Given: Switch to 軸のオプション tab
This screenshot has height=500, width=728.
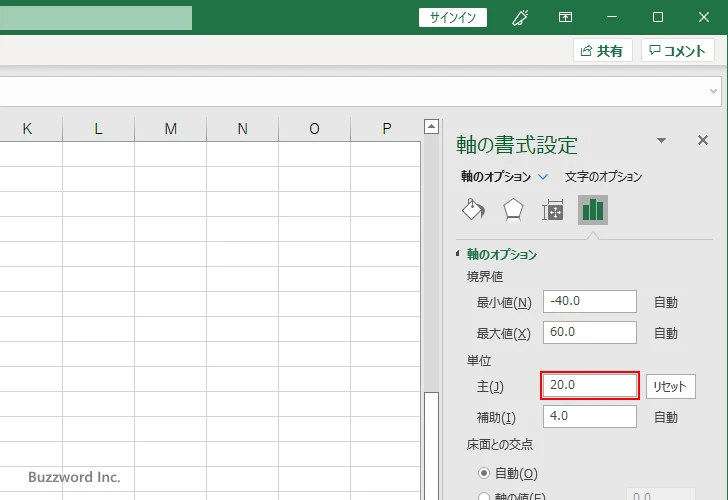Looking at the screenshot, I should tap(495, 176).
